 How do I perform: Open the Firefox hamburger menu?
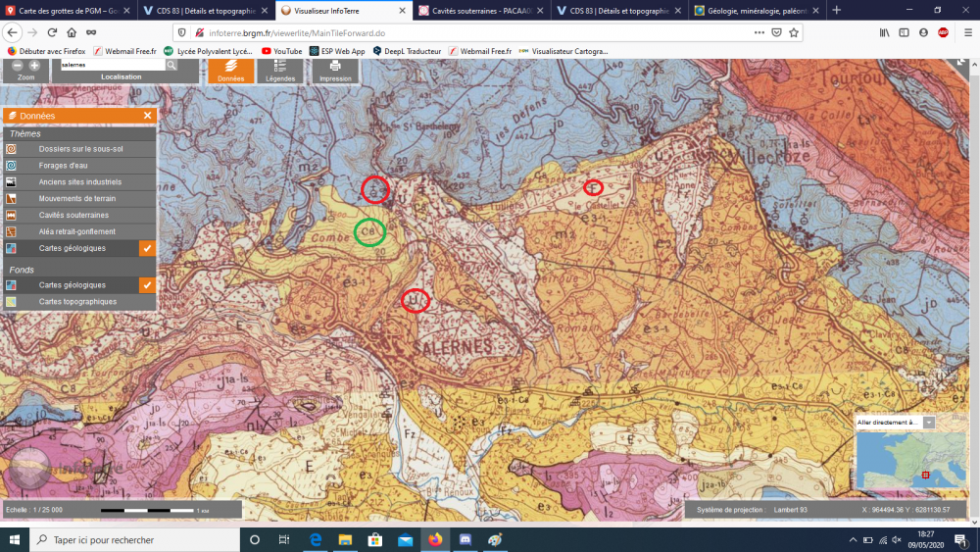coord(963,32)
